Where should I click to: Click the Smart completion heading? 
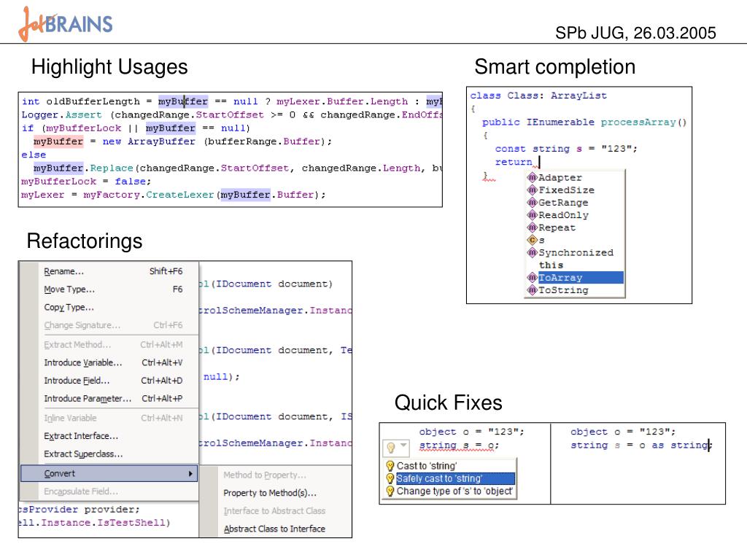coord(554,66)
